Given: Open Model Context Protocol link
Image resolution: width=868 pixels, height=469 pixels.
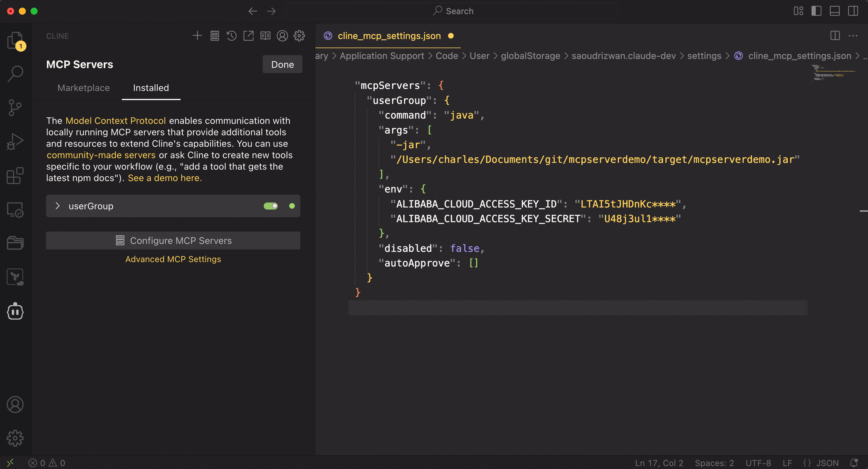Looking at the screenshot, I should point(116,121).
